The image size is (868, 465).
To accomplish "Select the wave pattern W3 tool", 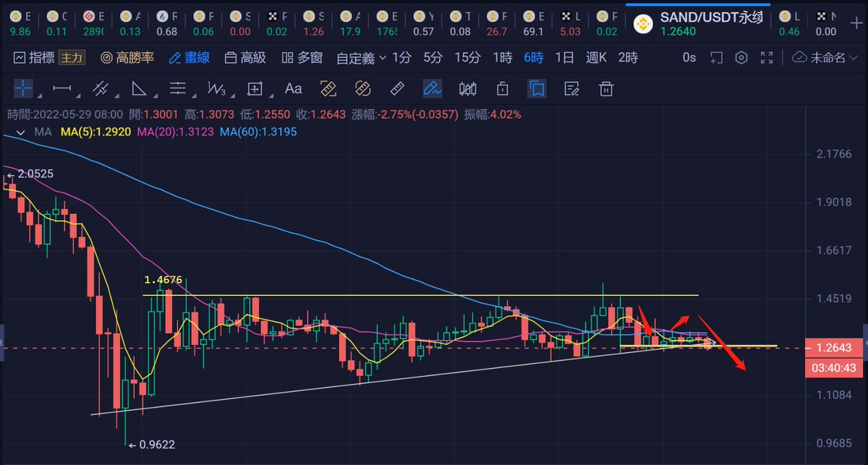I will click(216, 88).
